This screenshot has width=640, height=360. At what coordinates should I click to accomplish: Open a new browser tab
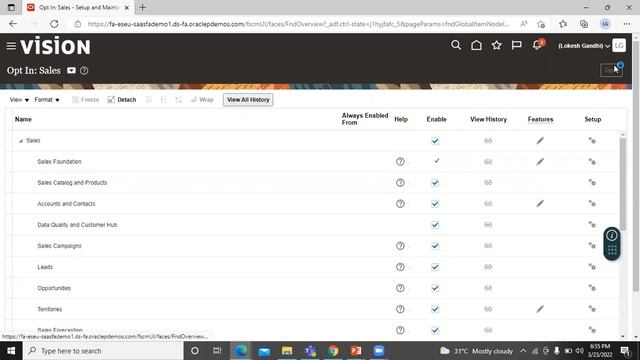(x=142, y=7)
